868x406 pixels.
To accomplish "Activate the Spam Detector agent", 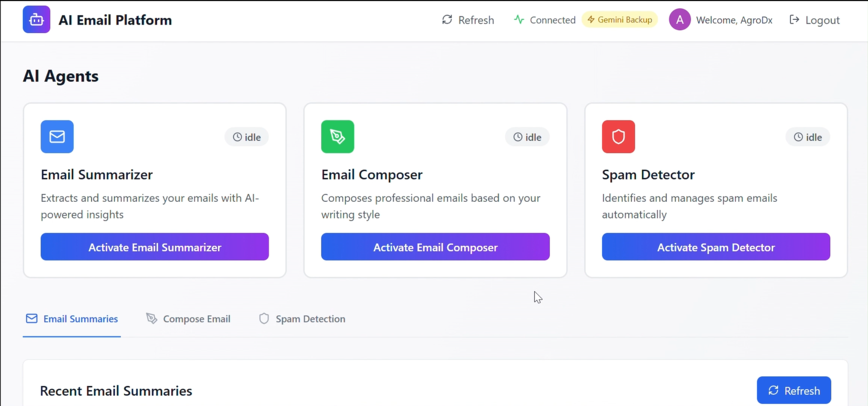I will coord(716,247).
